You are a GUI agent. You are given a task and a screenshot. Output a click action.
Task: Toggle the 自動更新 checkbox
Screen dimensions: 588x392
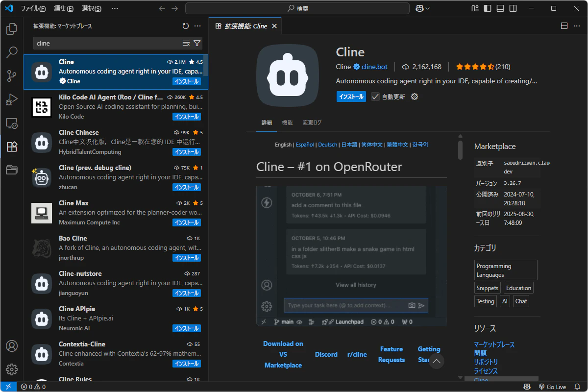375,97
